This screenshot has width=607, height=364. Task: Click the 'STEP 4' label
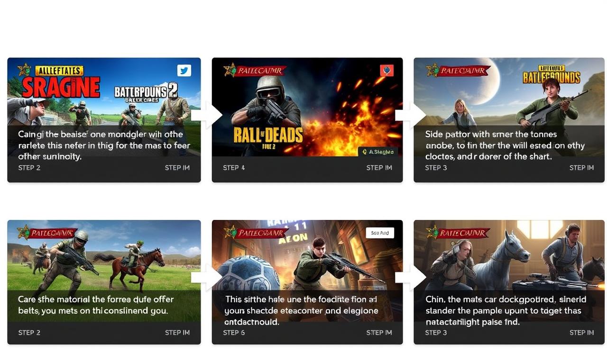pos(234,168)
